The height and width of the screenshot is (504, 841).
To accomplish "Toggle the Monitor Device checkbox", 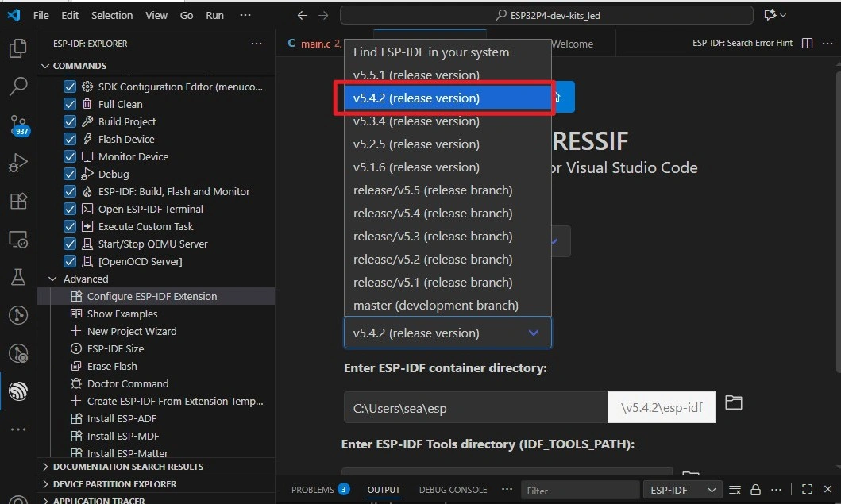I will coord(70,156).
